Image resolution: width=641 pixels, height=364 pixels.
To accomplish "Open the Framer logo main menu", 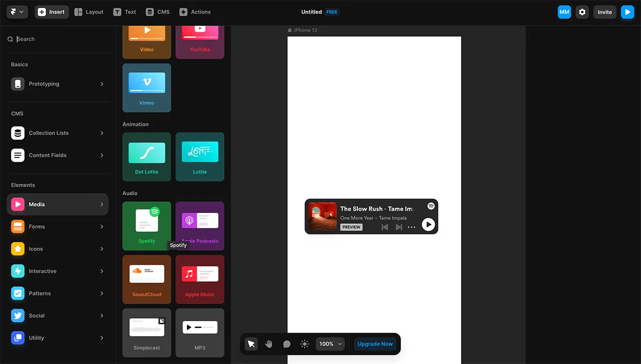I will [17, 12].
